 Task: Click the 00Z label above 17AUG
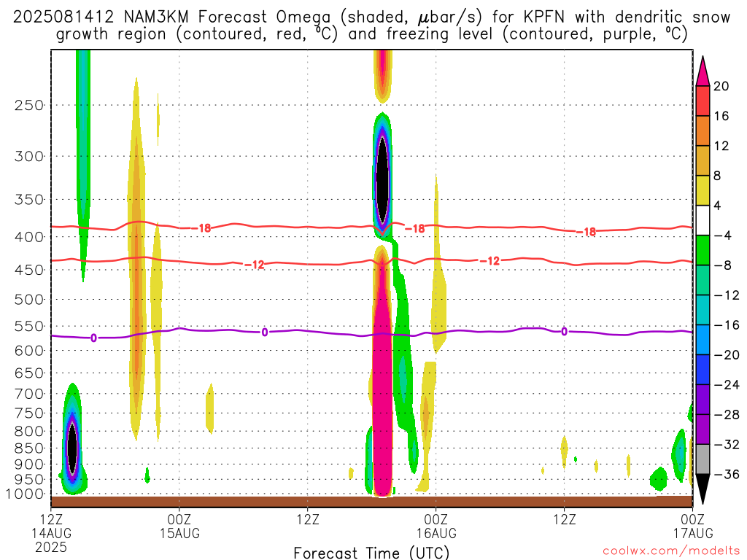[693, 518]
